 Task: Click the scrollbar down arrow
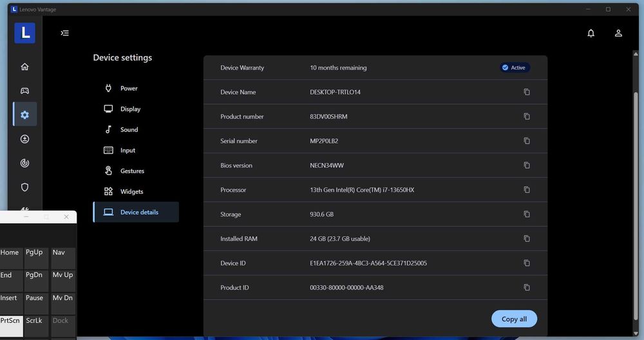click(636, 334)
